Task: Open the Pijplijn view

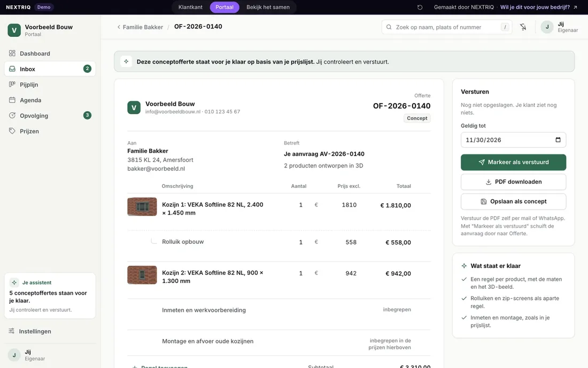Action: coord(50,85)
